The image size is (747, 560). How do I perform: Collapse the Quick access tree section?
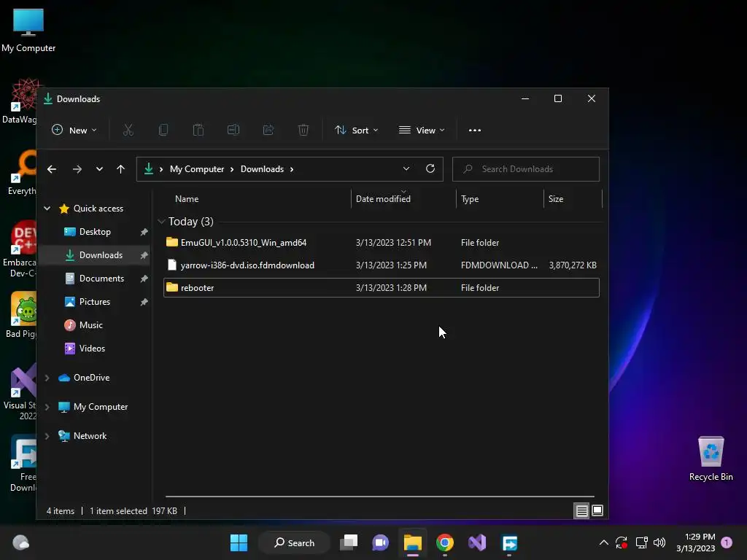tap(47, 208)
